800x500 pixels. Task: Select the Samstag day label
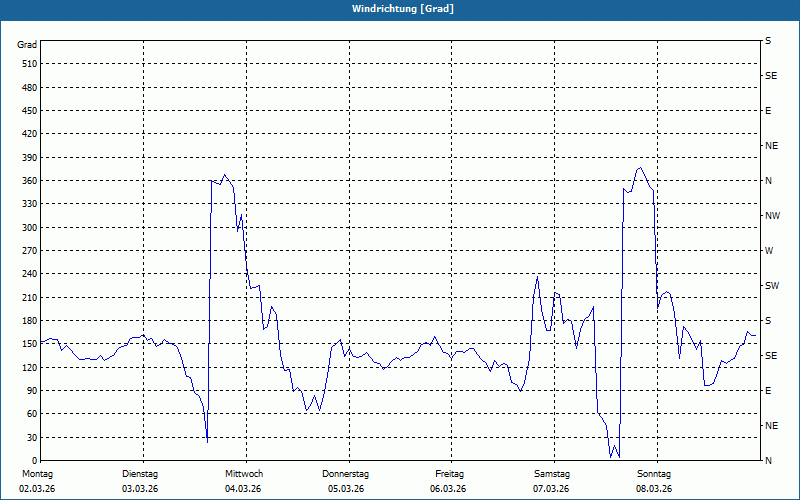point(551,474)
